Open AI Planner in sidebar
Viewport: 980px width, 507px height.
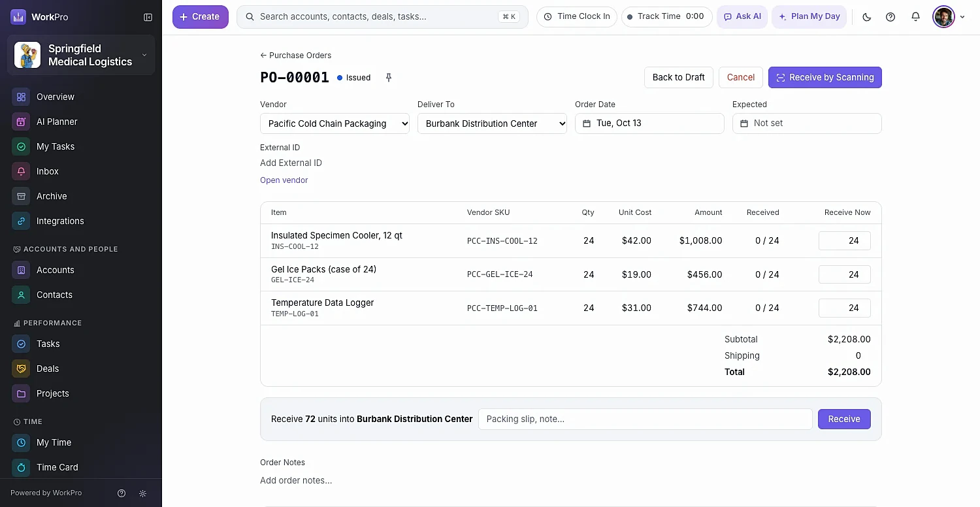81,122
